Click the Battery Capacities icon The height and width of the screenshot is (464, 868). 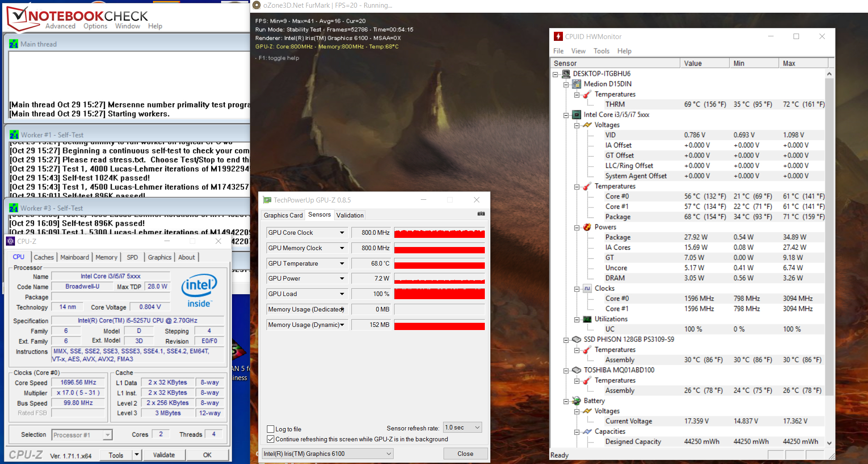point(587,431)
